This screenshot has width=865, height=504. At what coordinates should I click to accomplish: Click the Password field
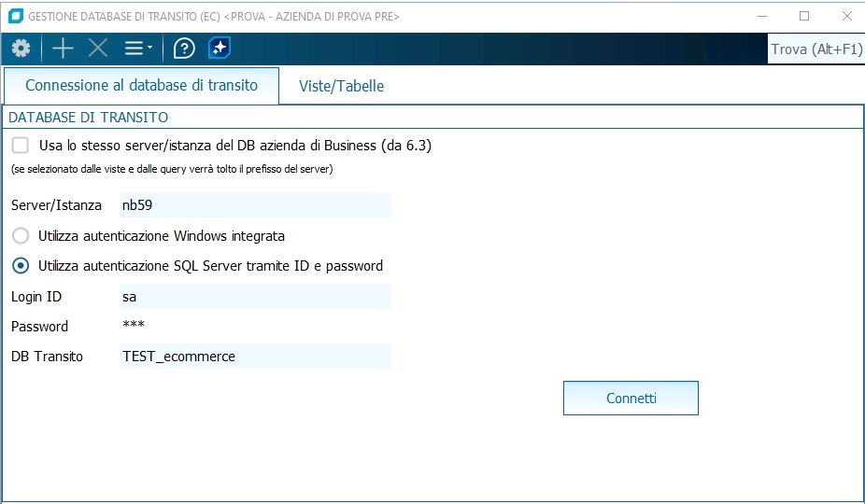255,327
